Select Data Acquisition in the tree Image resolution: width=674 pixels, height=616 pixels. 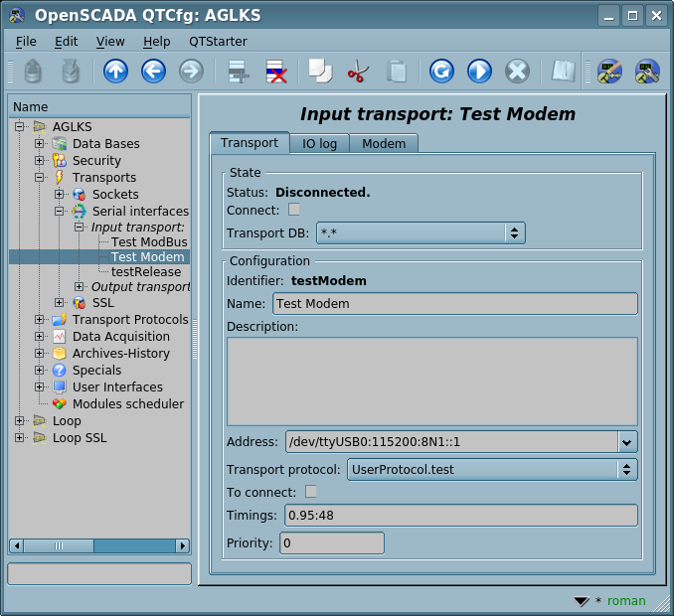pyautogui.click(x=121, y=337)
